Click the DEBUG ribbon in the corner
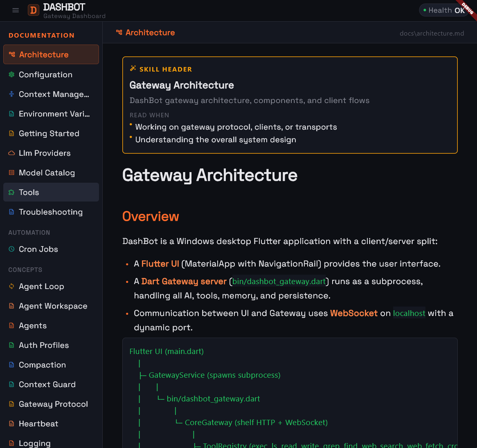 point(468,9)
